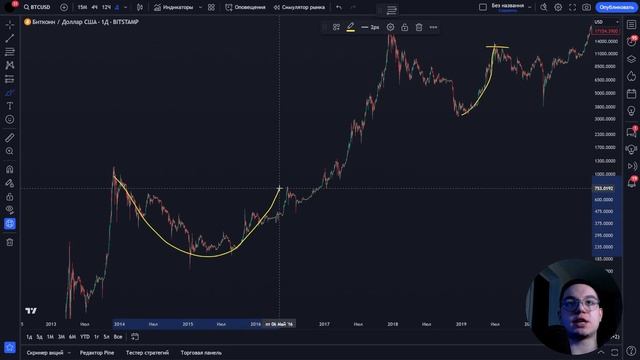
Task: Open the watchlist panel icon
Action: click(631, 25)
